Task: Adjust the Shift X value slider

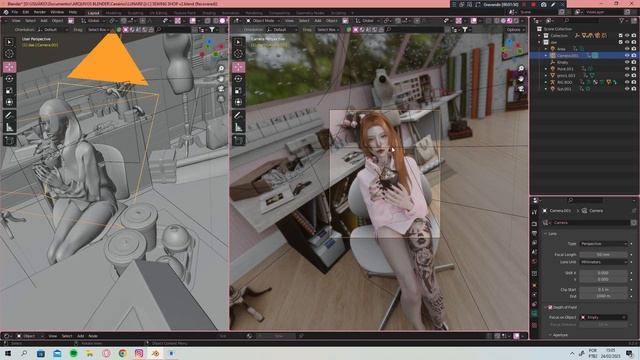Action: tap(603, 273)
